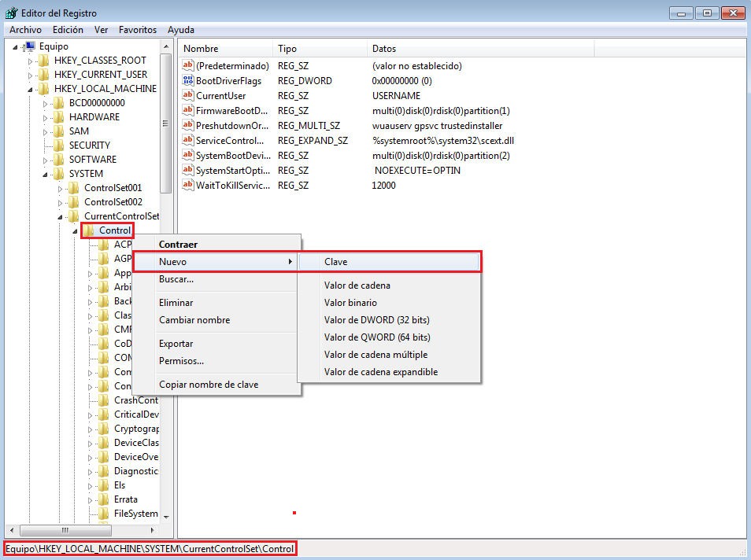Click the CurrentUser string value icon

pos(188,96)
